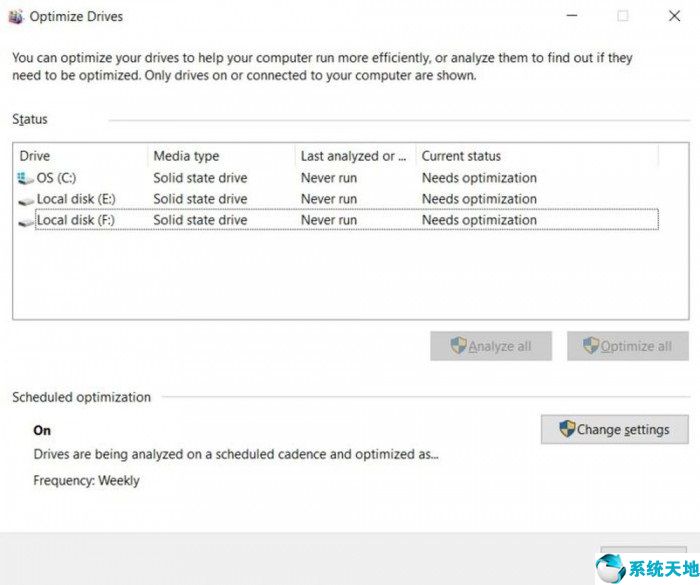Select the Local disk (E:) drive icon
This screenshot has width=700, height=585.
[x=26, y=201]
